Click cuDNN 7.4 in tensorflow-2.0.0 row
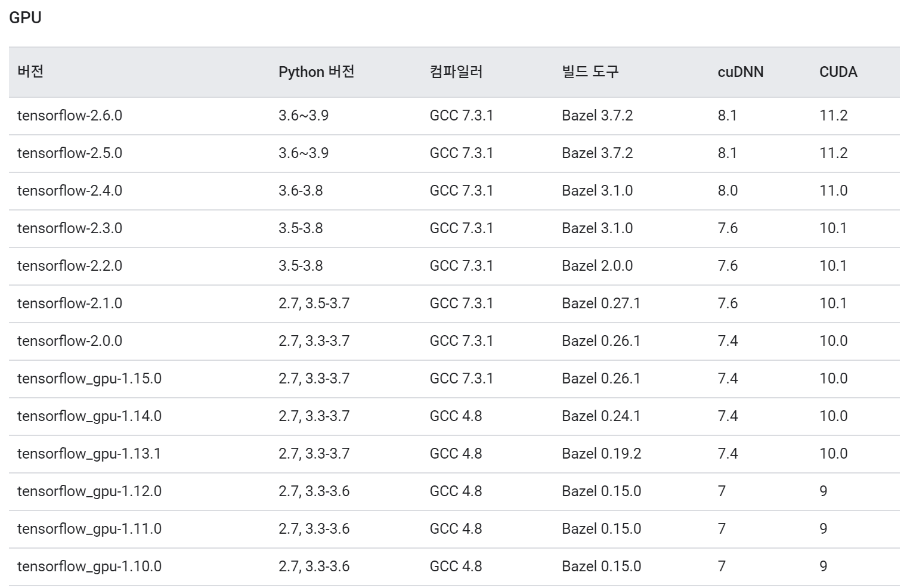Screen dimensions: 910x588 tap(728, 341)
